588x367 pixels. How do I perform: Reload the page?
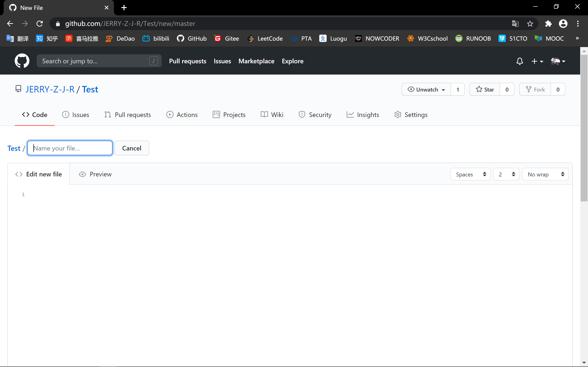coord(40,24)
